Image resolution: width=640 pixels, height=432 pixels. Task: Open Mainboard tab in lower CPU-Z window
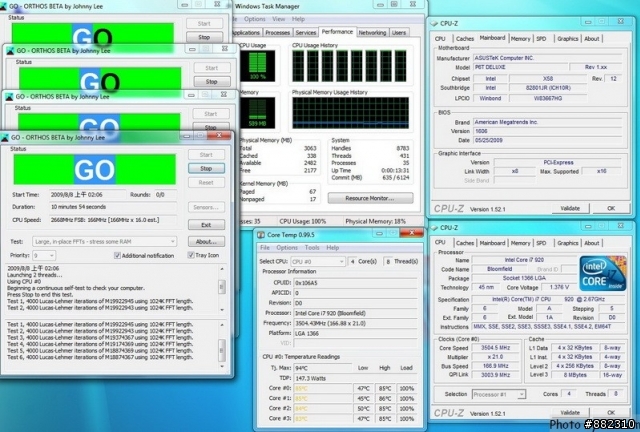(492, 243)
